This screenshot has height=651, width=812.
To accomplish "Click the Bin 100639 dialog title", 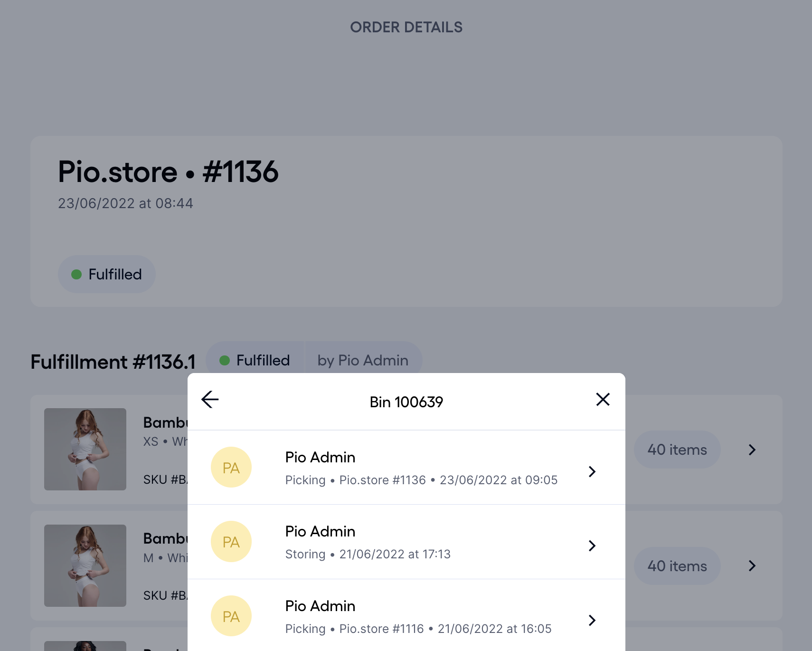I will (x=406, y=402).
